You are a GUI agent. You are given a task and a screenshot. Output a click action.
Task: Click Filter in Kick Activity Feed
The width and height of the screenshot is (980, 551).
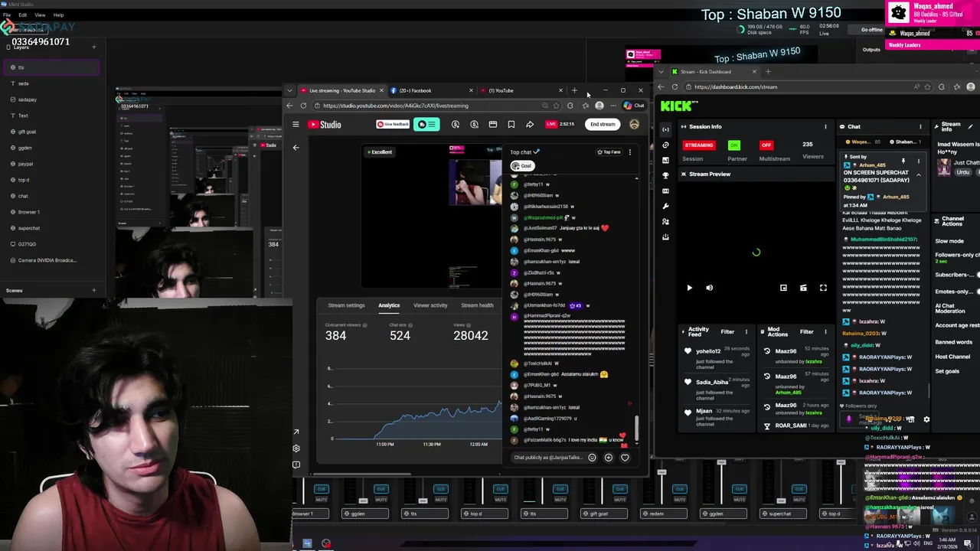727,331
